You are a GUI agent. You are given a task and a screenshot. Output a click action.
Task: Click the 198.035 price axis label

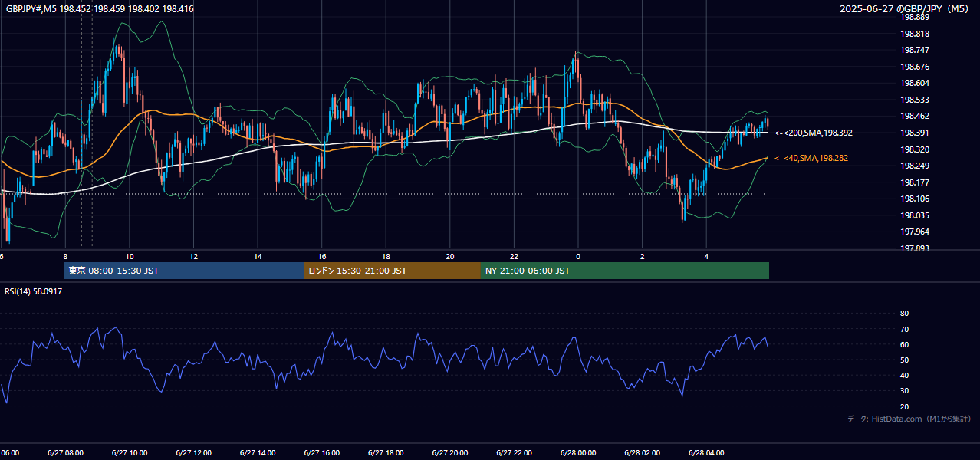click(916, 215)
